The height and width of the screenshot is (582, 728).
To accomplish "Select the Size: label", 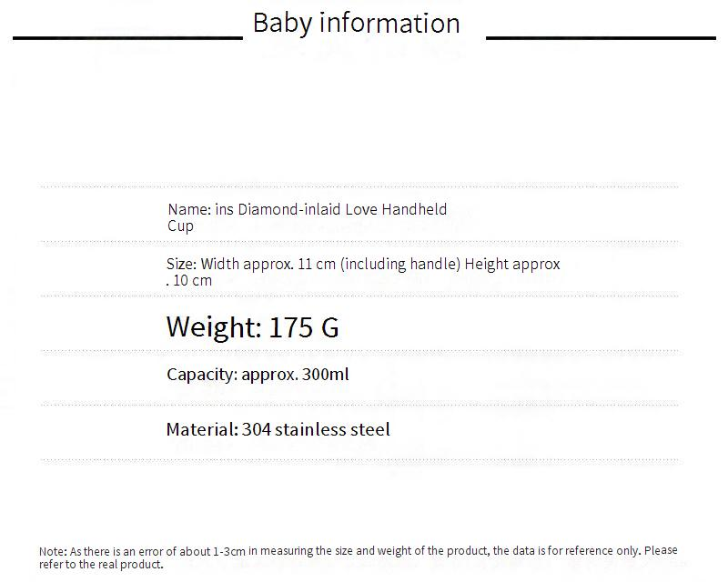I will coord(181,264).
